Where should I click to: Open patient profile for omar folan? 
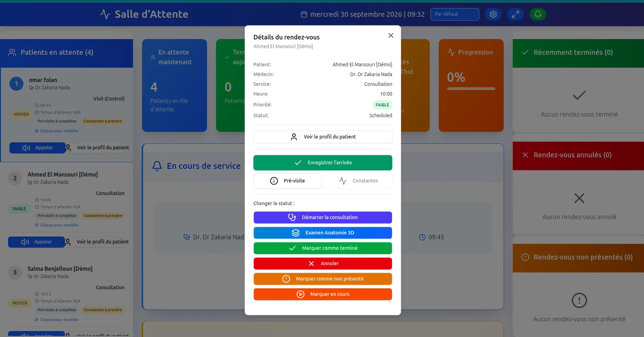[98, 148]
